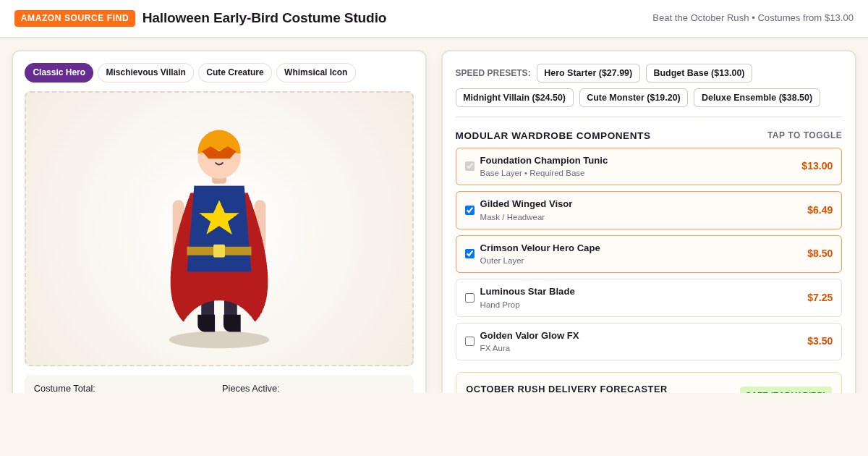Viewport: 868px width, 456px height.
Task: Click the Speed Presets label
Action: click(x=493, y=73)
